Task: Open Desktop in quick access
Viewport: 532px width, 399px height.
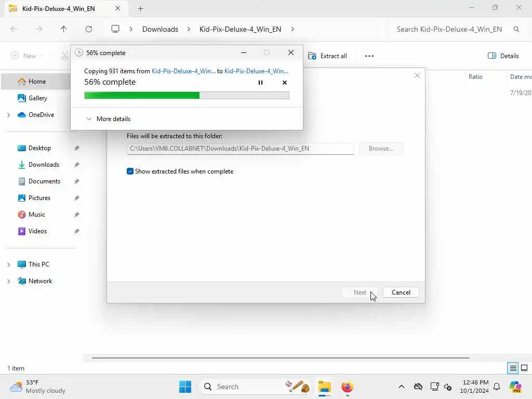Action: click(x=39, y=148)
